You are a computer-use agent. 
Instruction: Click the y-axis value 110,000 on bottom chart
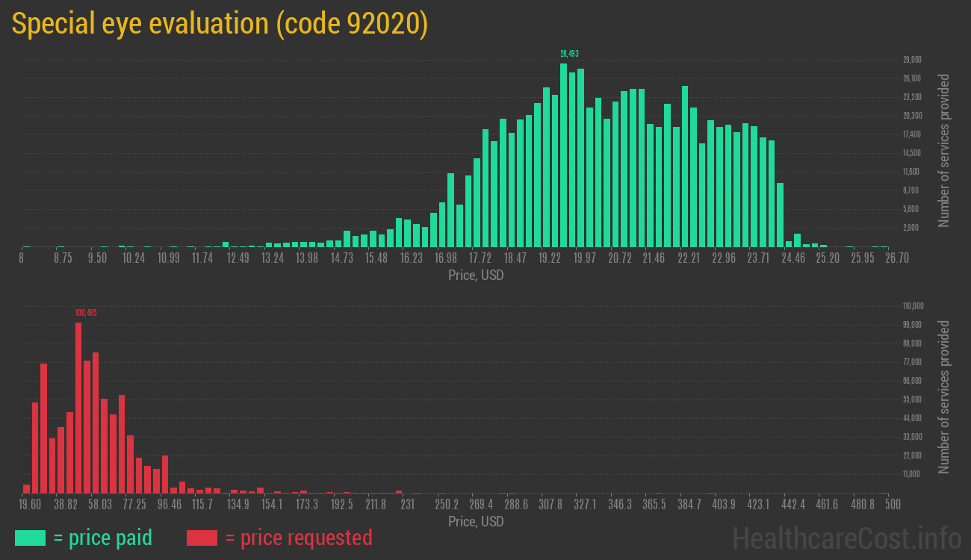[913, 306]
